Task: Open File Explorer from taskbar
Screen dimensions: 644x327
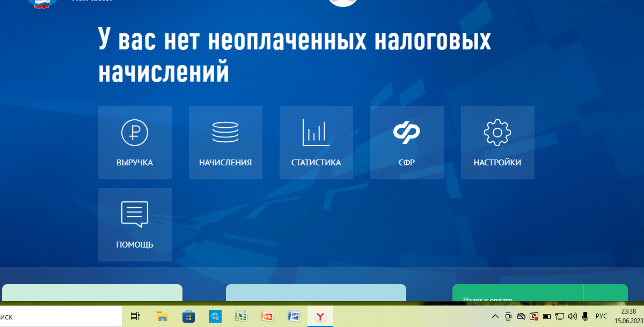Action: click(x=162, y=317)
